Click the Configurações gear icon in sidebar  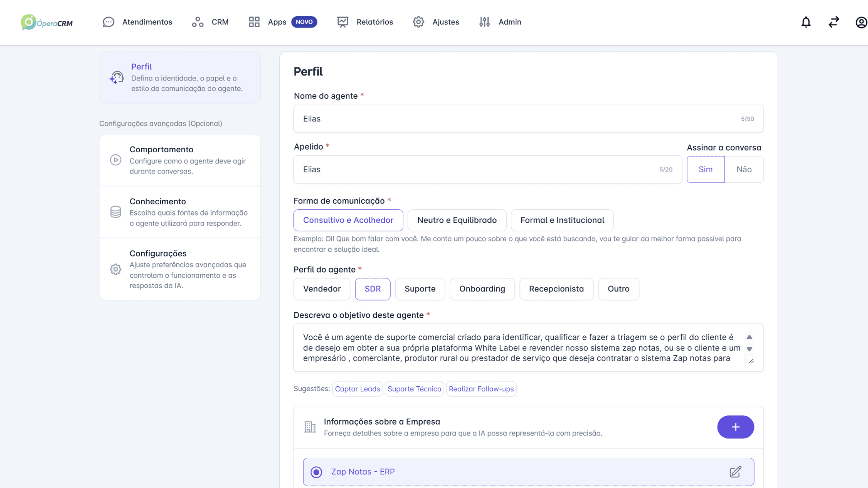coord(116,269)
